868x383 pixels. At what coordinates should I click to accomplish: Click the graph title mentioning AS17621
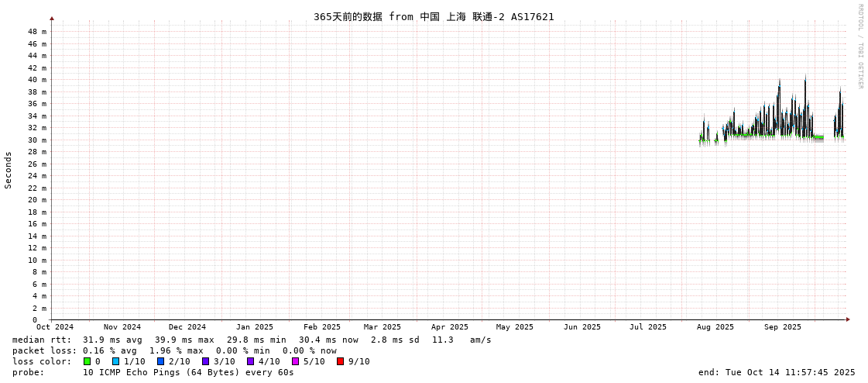tap(434, 16)
